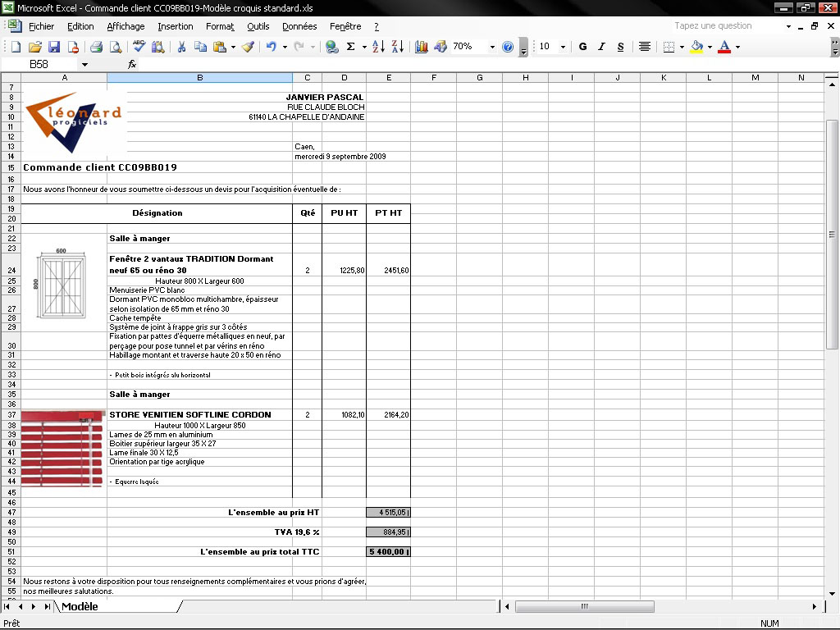Open the Affichage menu
The image size is (840, 630).
pyautogui.click(x=126, y=26)
